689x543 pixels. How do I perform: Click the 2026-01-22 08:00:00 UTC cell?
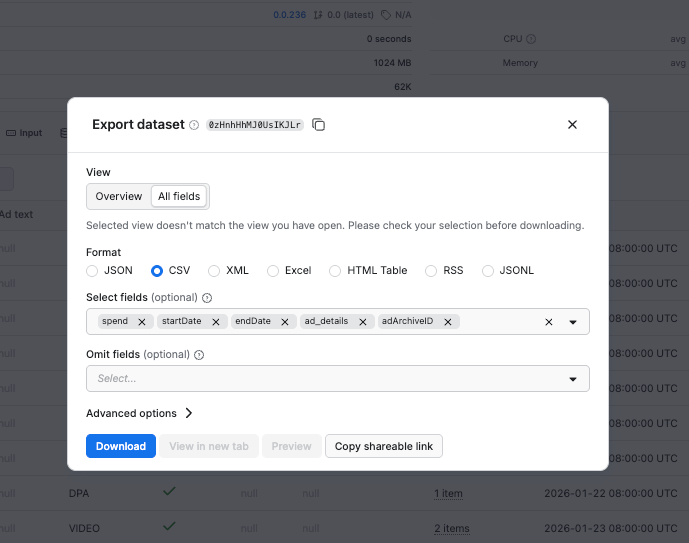click(611, 494)
